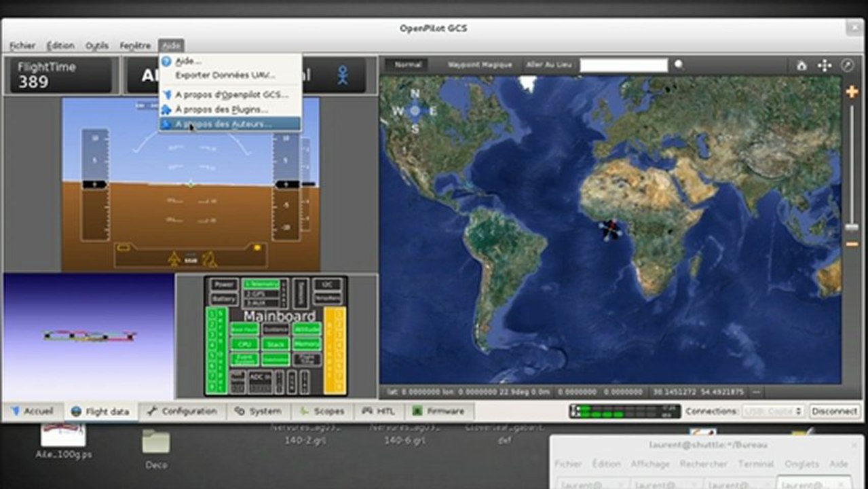This screenshot has width=868, height=489.
Task: Click the Stack block on Mainboard
Action: (x=275, y=344)
